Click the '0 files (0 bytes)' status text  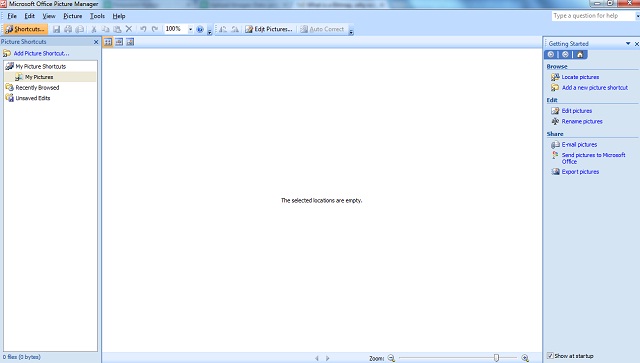coord(22,357)
